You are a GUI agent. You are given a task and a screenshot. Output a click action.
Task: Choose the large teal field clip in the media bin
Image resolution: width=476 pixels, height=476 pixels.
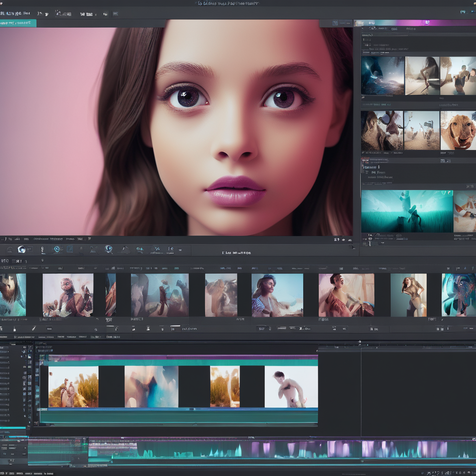(407, 211)
